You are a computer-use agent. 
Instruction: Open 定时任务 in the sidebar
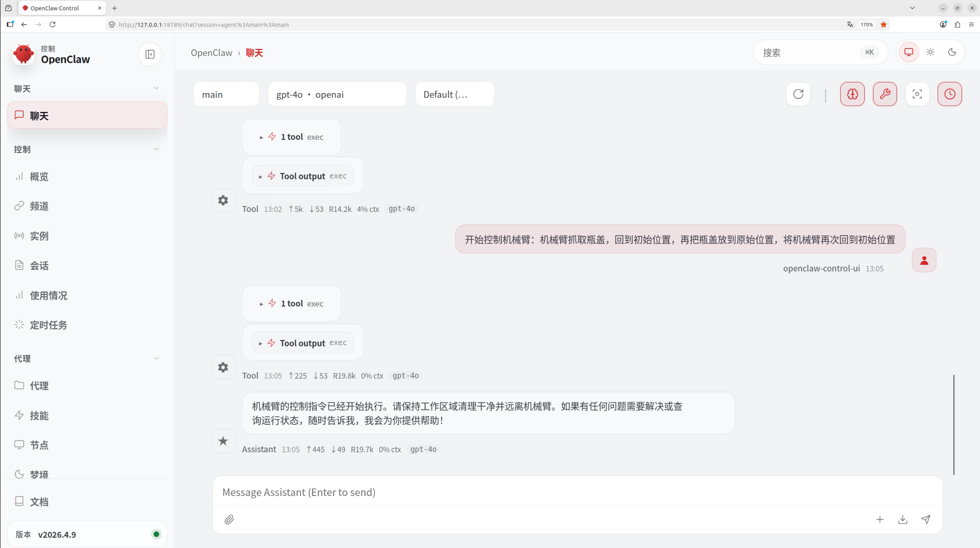48,325
